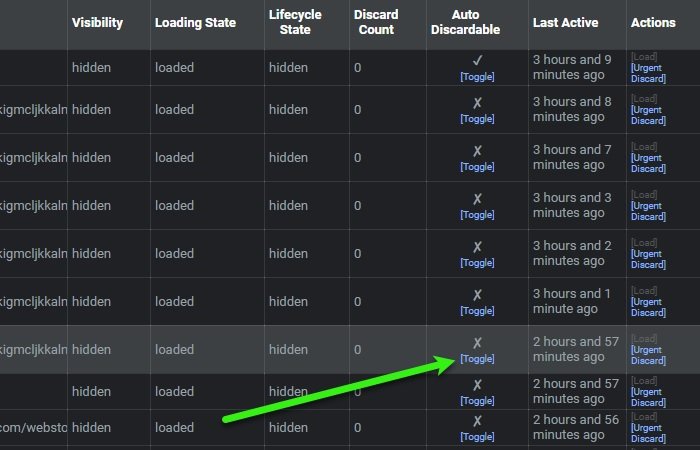The image size is (700, 450).
Task: Toggle auto discardable for the 3 hours 1 minute row
Action: click(477, 311)
